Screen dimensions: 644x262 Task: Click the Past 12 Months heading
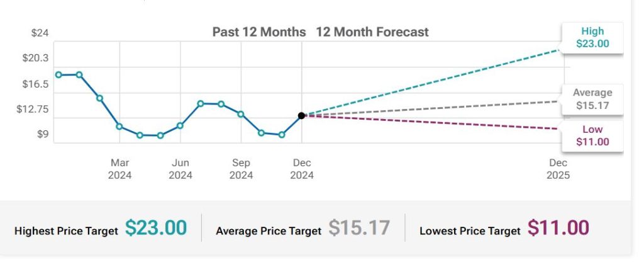tap(258, 31)
